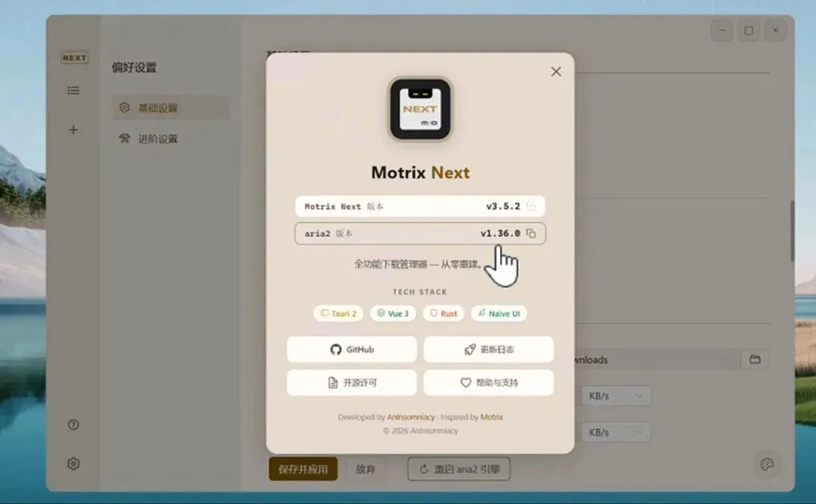Click the settings page scrollbar
The height and width of the screenshot is (504, 816).
[792, 230]
